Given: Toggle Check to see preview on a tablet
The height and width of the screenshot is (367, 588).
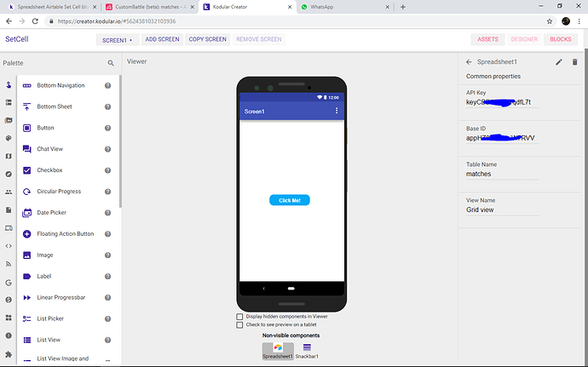Looking at the screenshot, I should [x=239, y=325].
